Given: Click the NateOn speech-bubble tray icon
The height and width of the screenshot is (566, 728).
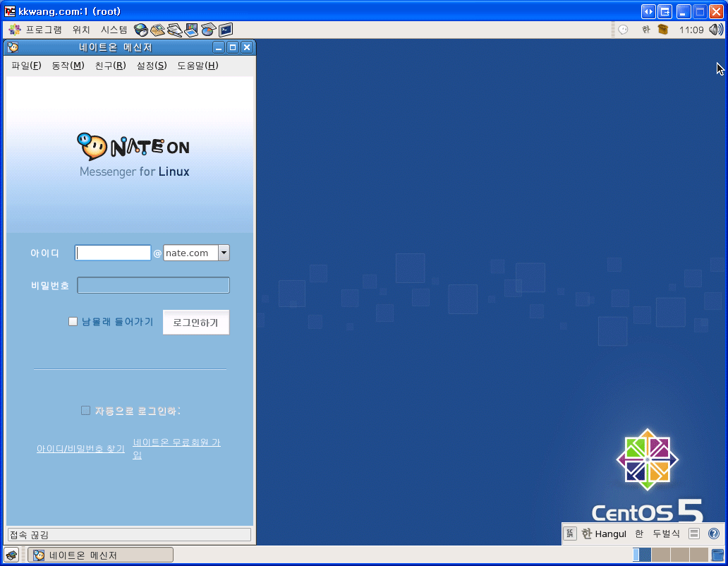Looking at the screenshot, I should coord(623,30).
